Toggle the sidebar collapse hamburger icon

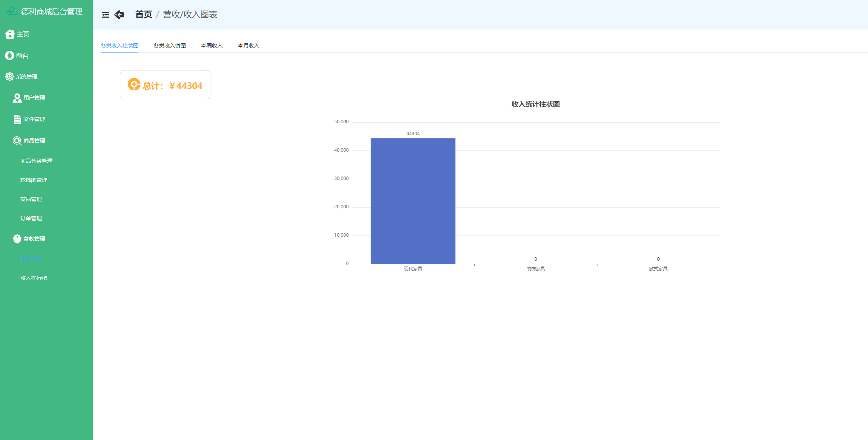tap(105, 15)
